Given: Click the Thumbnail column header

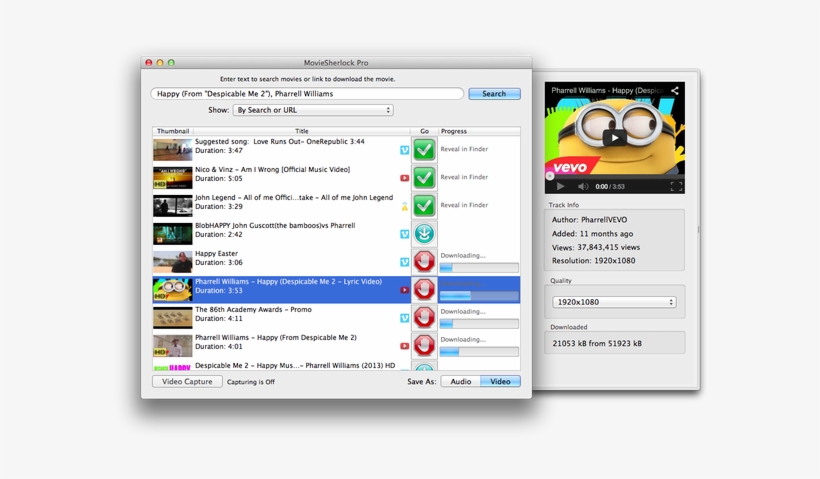Looking at the screenshot, I should coord(173,131).
